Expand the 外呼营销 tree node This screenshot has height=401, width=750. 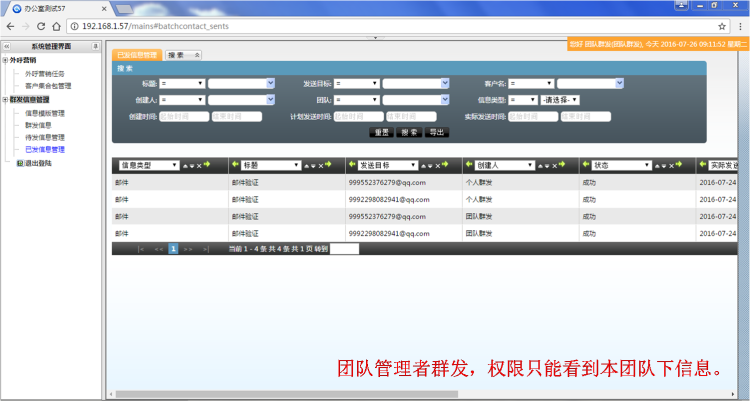tap(4, 60)
